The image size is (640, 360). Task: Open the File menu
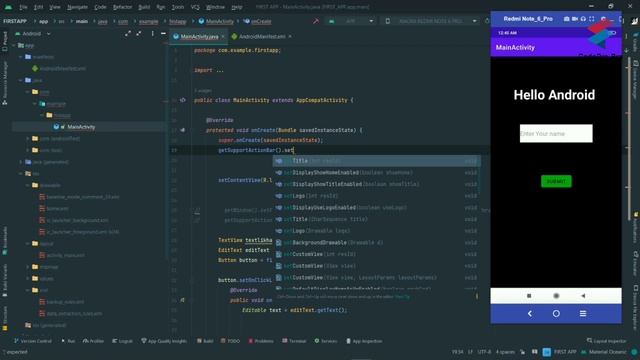(23, 7)
